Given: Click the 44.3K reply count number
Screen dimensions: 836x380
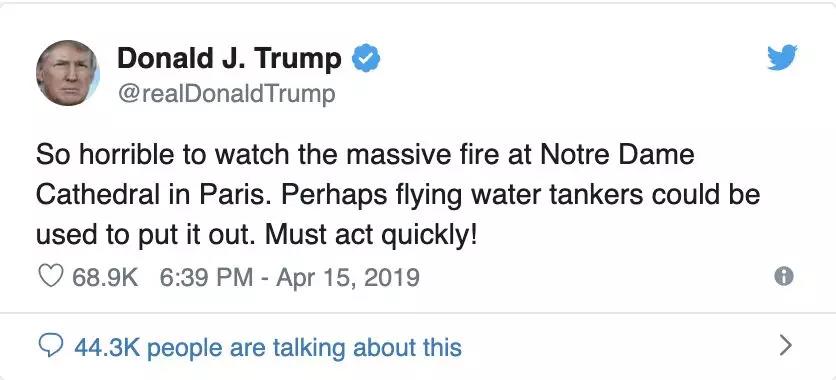Looking at the screenshot, I should pyautogui.click(x=107, y=347).
